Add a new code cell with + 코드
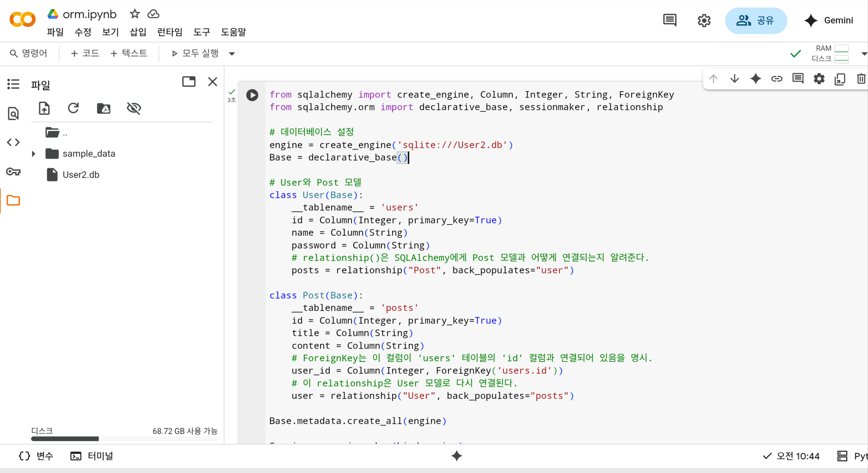This screenshot has width=868, height=473. [85, 53]
